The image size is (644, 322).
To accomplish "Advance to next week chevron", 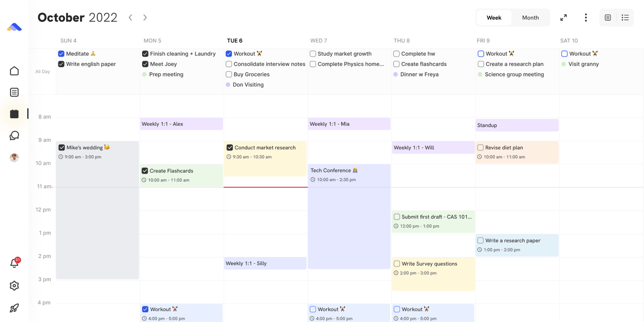I will [145, 17].
